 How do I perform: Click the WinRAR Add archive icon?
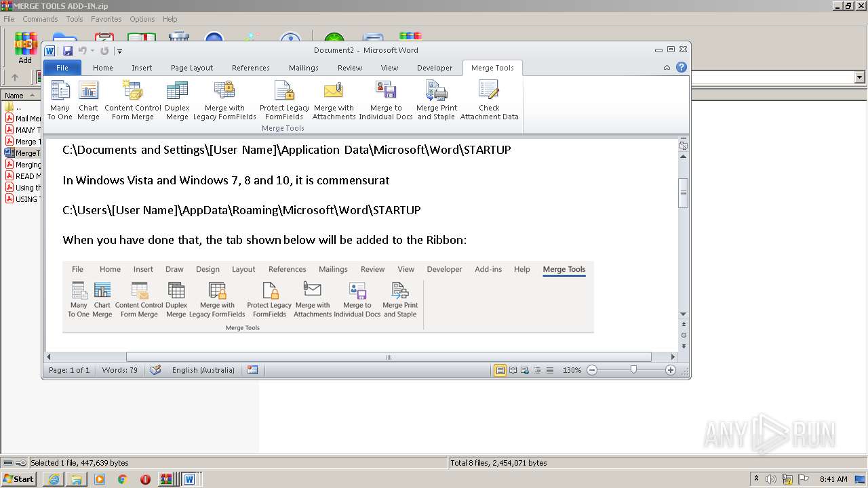[25, 48]
